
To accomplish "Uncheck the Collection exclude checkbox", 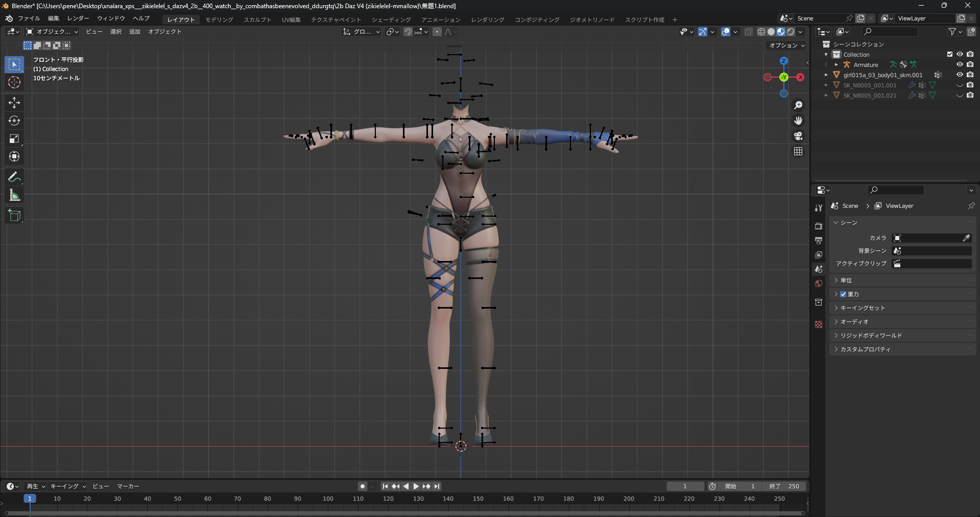I will click(x=950, y=54).
